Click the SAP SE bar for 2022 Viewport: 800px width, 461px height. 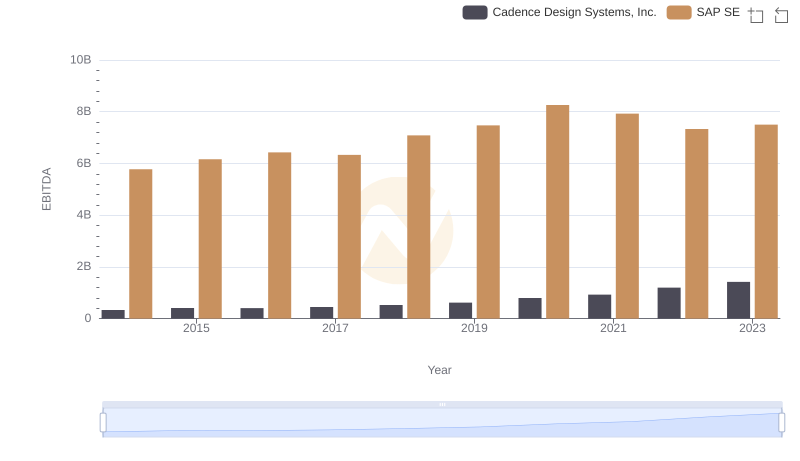click(696, 224)
